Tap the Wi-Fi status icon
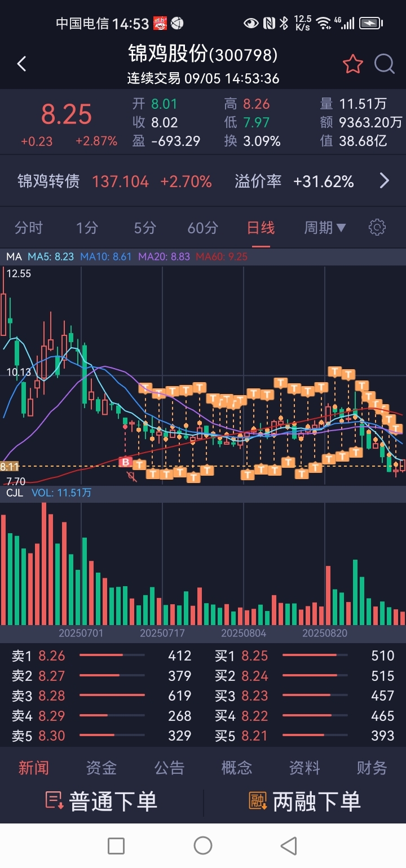 pos(324,23)
